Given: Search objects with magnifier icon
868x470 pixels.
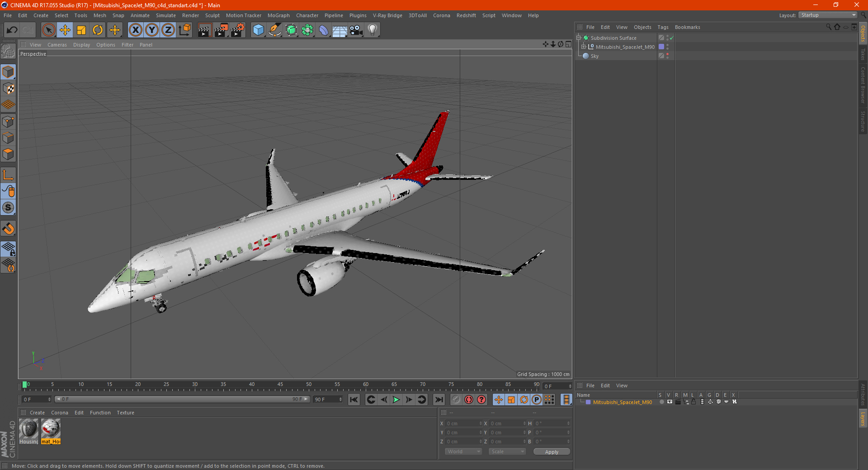Looking at the screenshot, I should pos(829,27).
